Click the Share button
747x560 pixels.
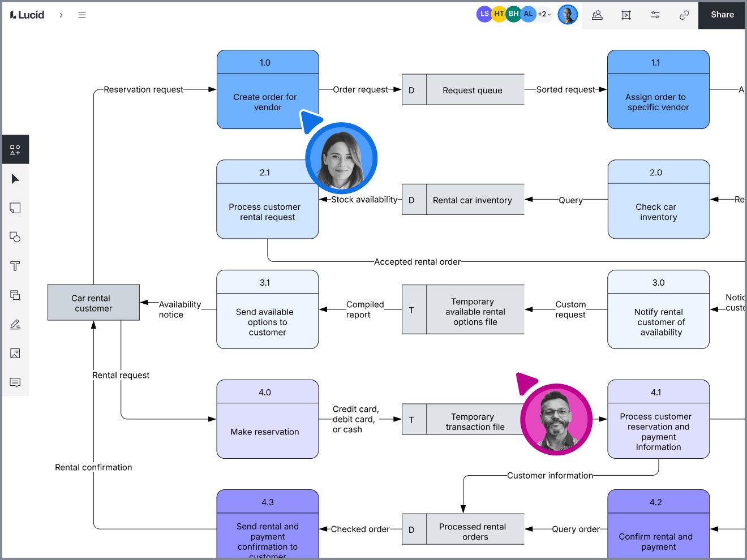pos(722,15)
